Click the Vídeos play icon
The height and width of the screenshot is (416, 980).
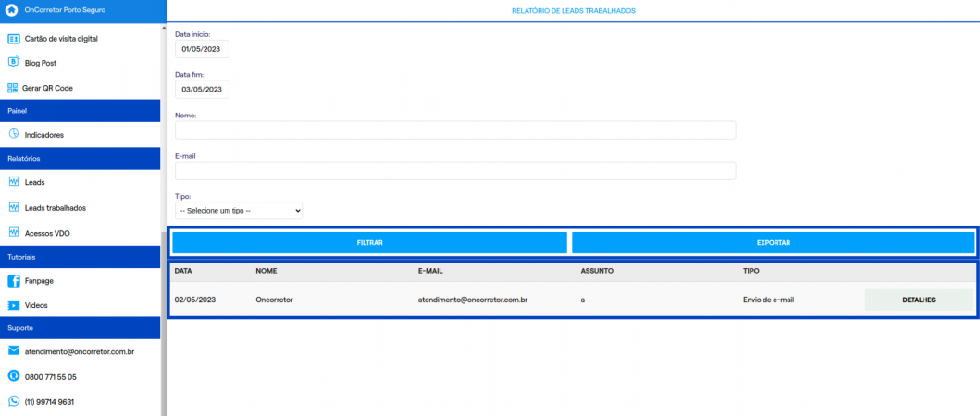(13, 305)
